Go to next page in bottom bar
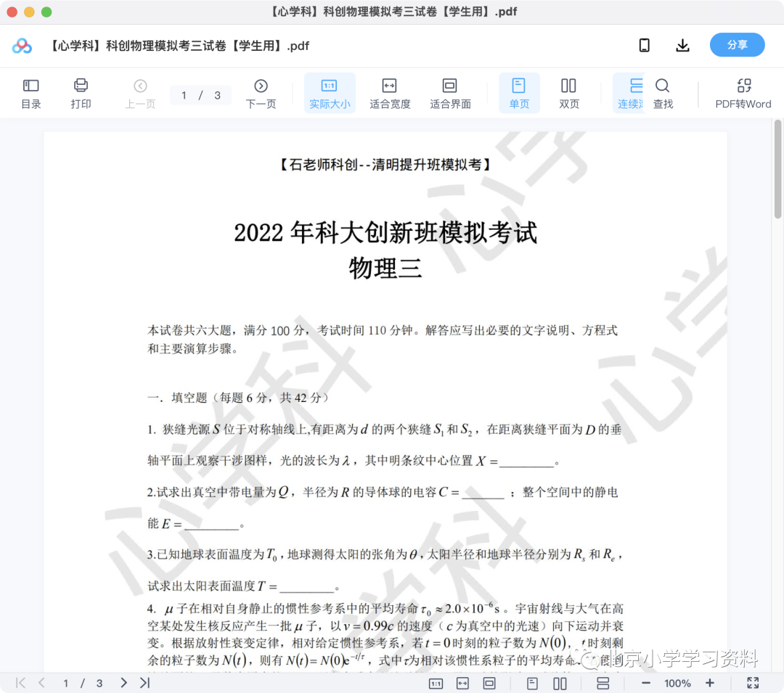The image size is (784, 693). 123,683
